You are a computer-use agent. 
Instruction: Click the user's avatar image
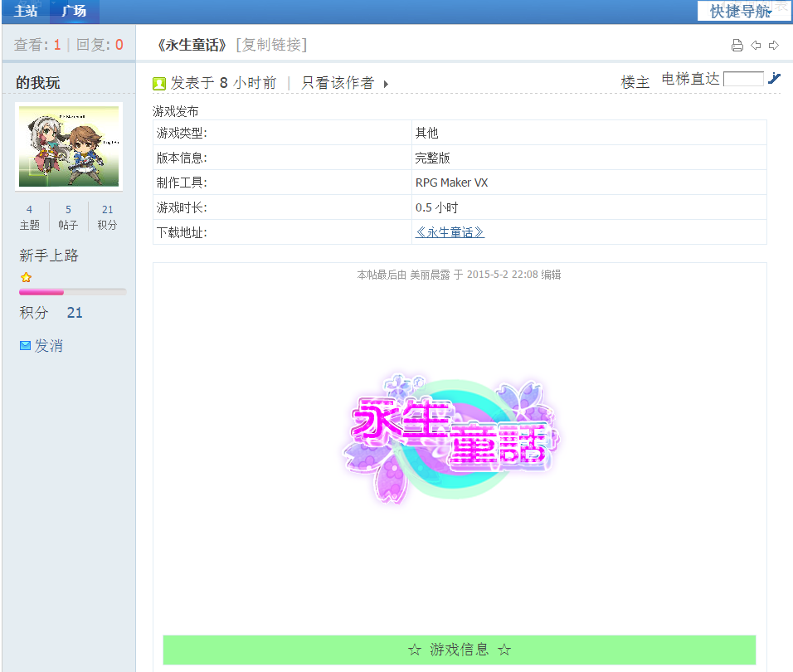[x=69, y=147]
